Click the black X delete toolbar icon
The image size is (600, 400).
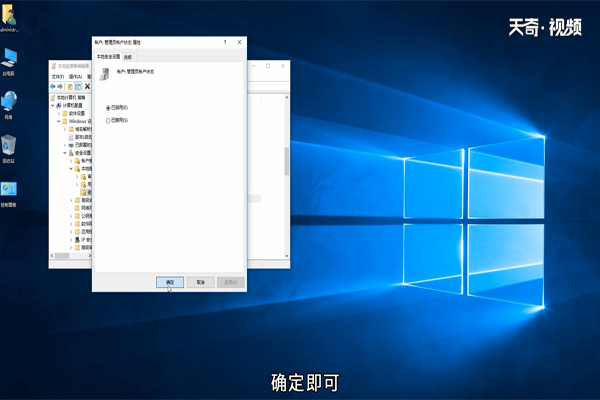(x=87, y=87)
